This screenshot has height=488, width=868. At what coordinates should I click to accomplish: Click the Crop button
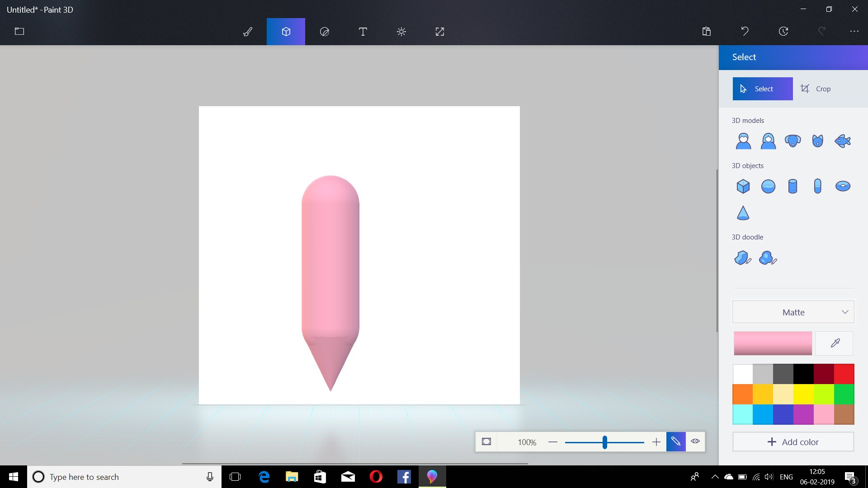click(x=816, y=89)
